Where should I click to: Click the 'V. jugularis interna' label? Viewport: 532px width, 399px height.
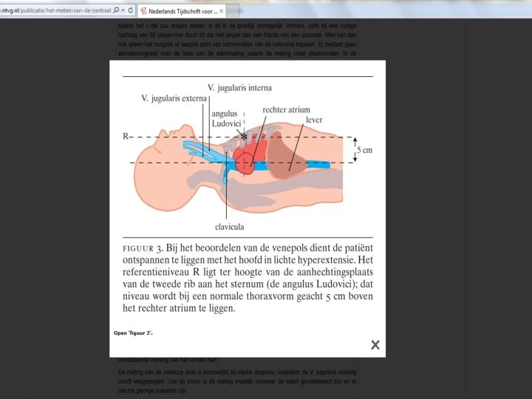(x=239, y=88)
